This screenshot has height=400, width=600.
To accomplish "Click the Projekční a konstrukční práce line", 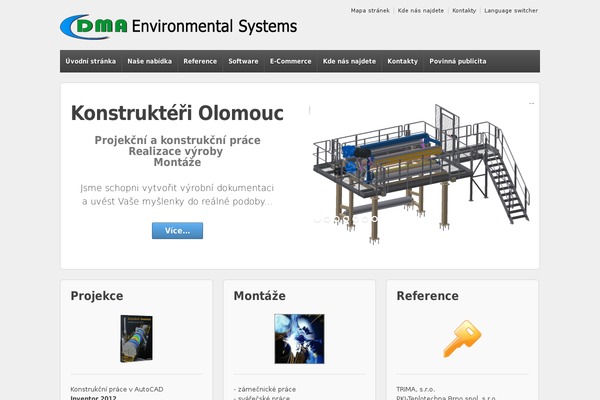I will (178, 140).
